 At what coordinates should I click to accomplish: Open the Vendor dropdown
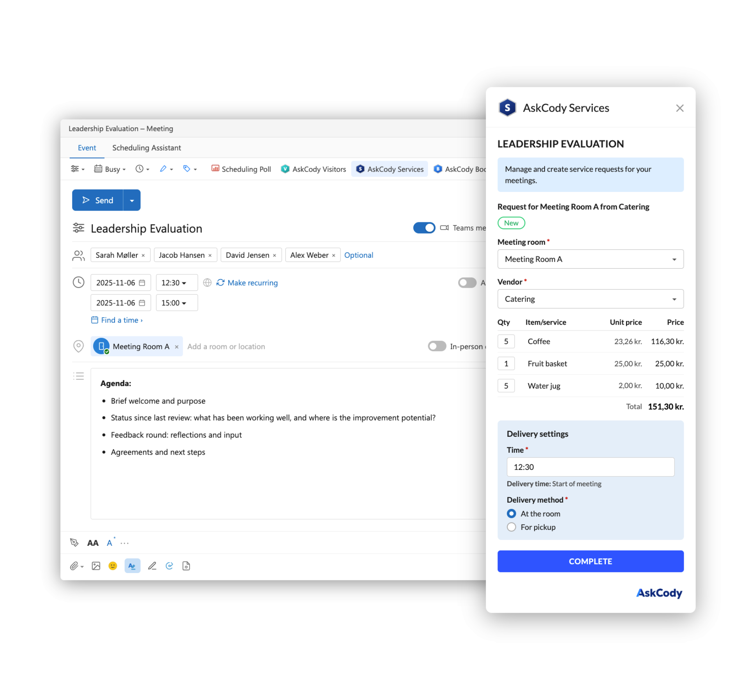click(590, 299)
